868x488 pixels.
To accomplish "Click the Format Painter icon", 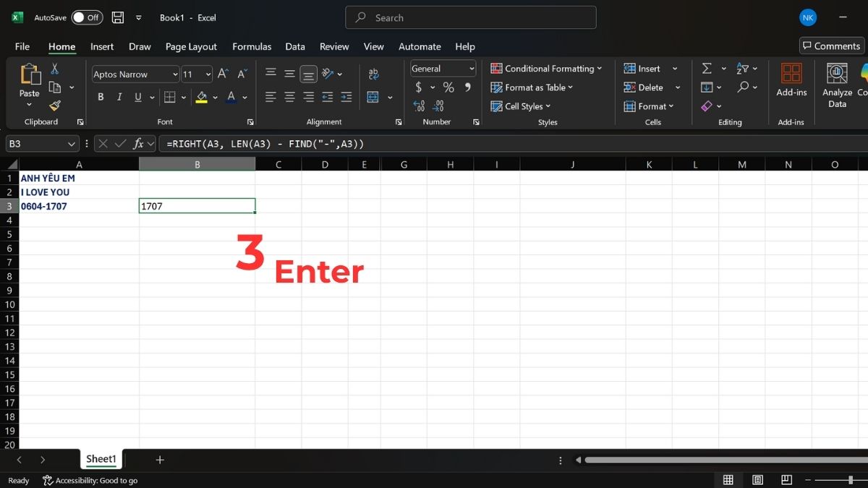I will (55, 106).
